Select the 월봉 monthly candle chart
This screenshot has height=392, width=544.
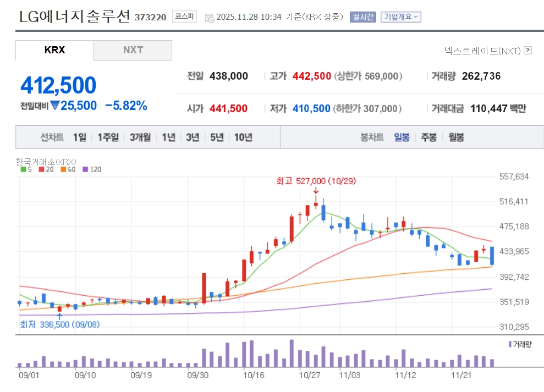(x=456, y=137)
